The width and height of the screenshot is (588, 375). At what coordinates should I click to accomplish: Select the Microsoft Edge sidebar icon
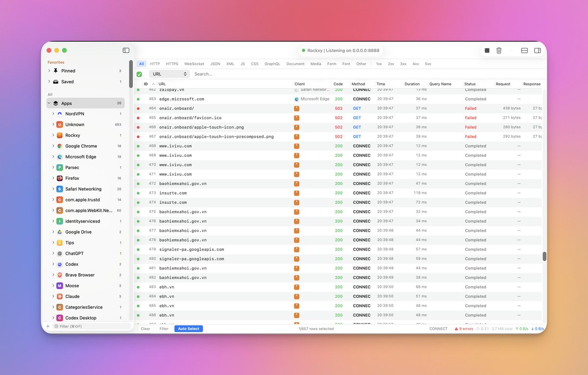point(60,157)
